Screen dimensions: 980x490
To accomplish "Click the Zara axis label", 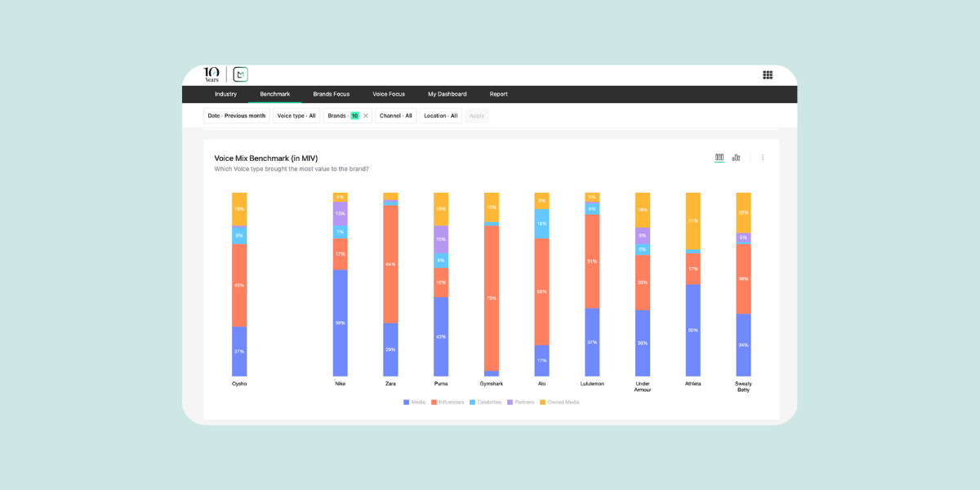I will coord(390,384).
